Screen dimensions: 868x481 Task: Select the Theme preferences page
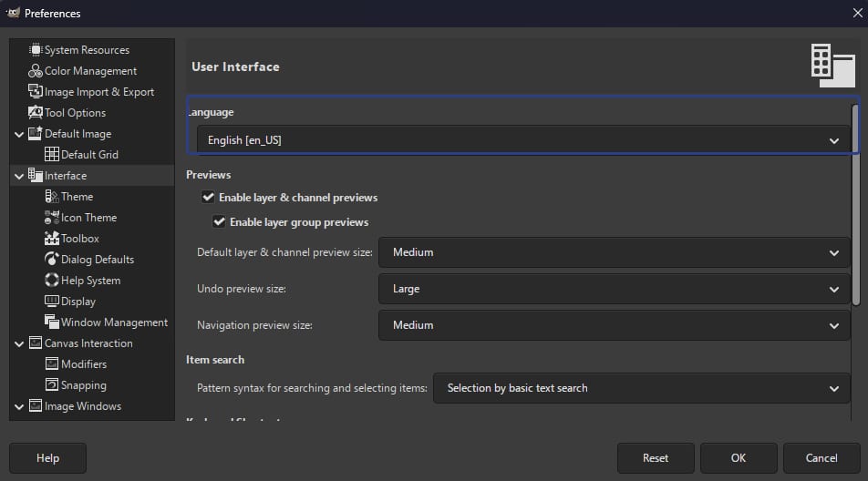[77, 196]
